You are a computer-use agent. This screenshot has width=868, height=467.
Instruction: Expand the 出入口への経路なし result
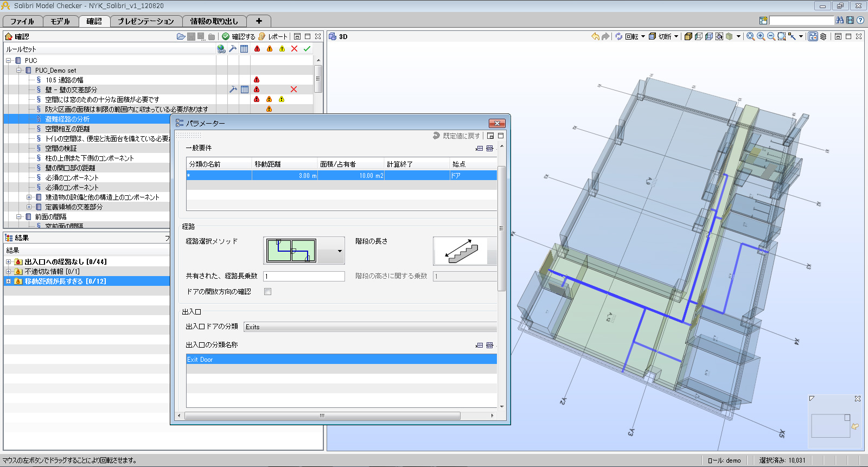8,261
